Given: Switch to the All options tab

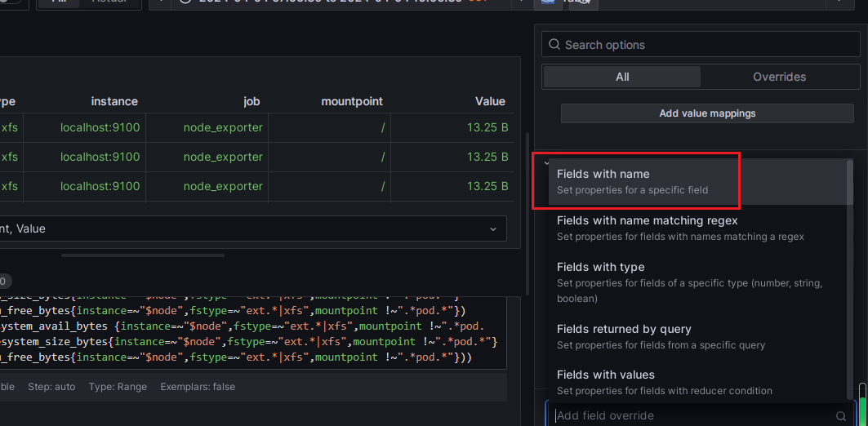Looking at the screenshot, I should click(x=622, y=77).
